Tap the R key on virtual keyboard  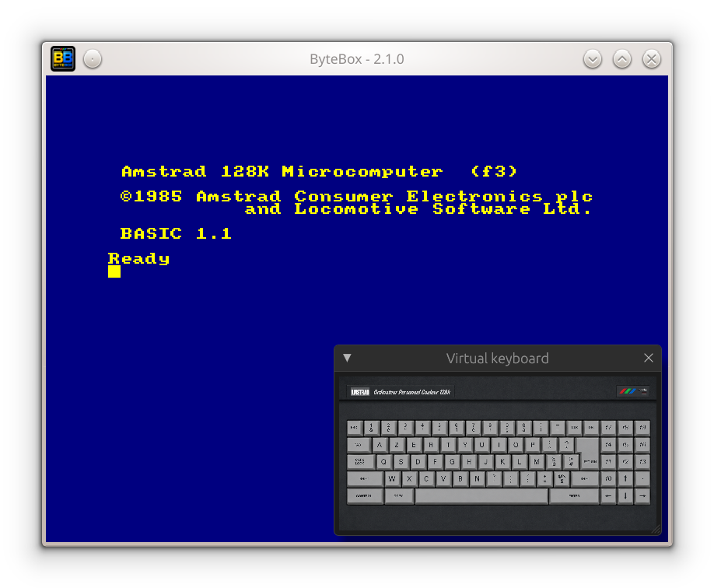(x=431, y=445)
